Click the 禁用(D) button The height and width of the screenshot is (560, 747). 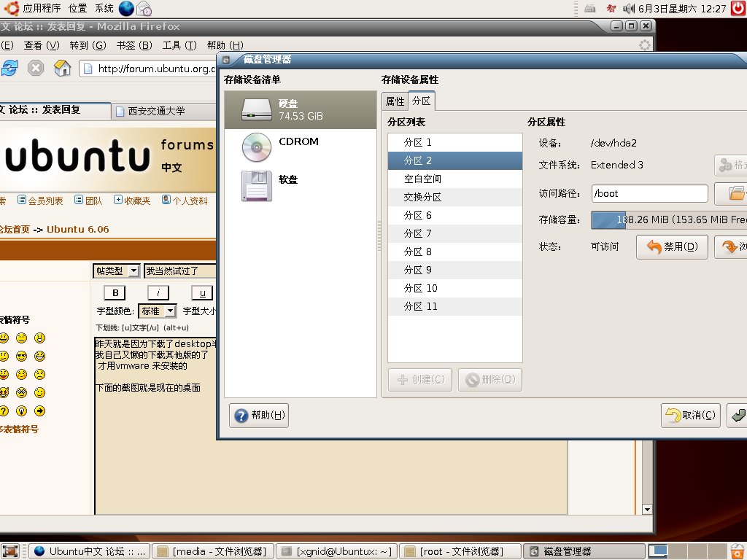(x=672, y=246)
